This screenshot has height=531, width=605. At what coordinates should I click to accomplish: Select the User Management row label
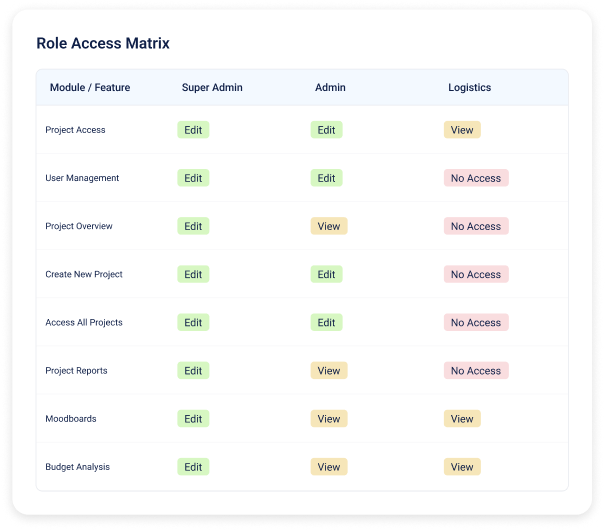pos(82,178)
